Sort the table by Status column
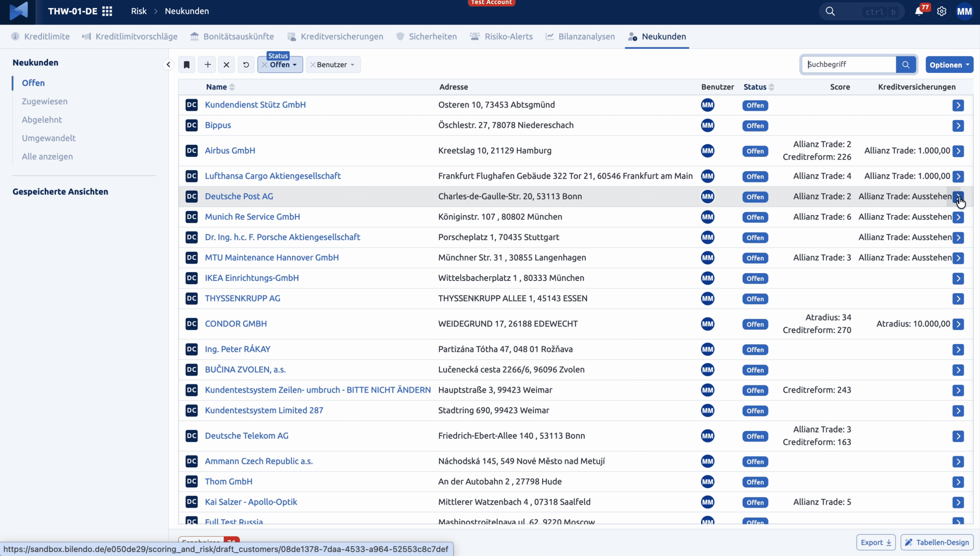Viewport: 980px width, 556px height. pos(759,87)
